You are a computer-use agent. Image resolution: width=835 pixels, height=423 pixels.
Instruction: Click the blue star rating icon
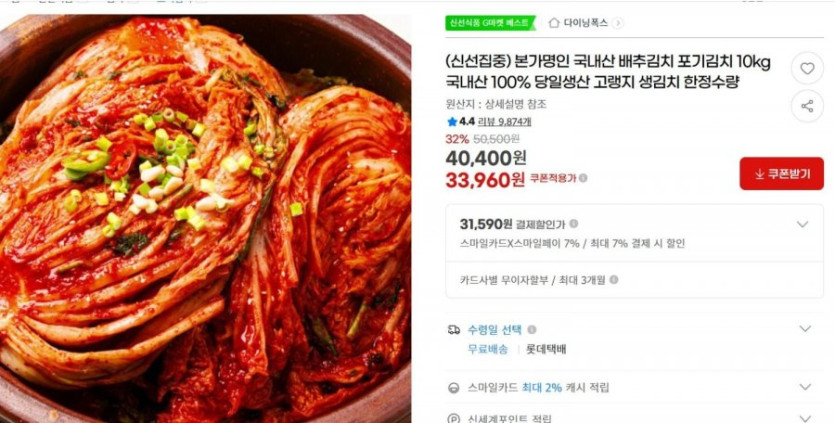(x=452, y=122)
